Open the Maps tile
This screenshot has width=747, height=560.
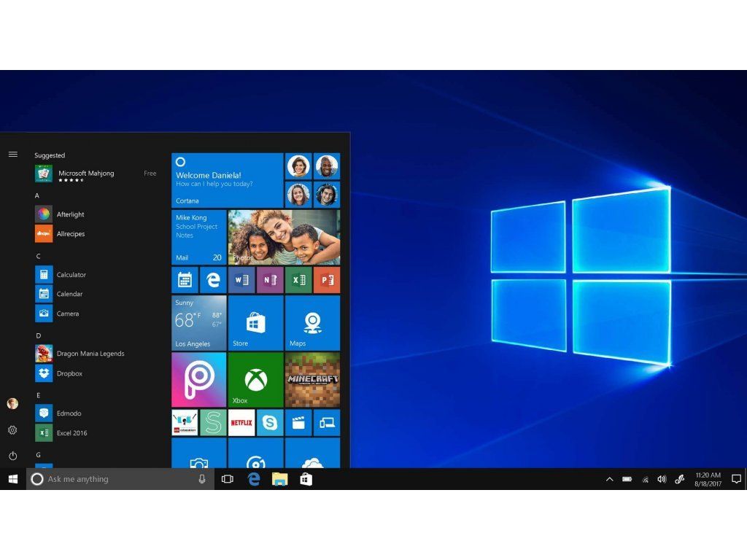point(312,323)
